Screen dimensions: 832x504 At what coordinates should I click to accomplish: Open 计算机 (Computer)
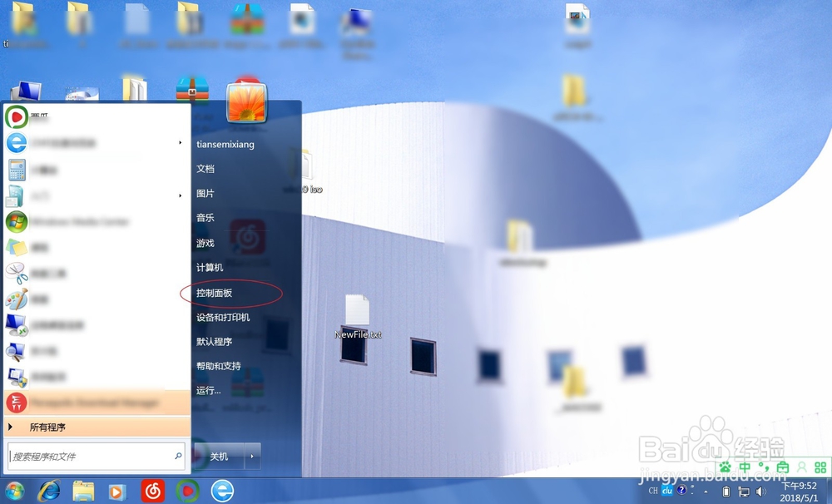click(x=210, y=267)
